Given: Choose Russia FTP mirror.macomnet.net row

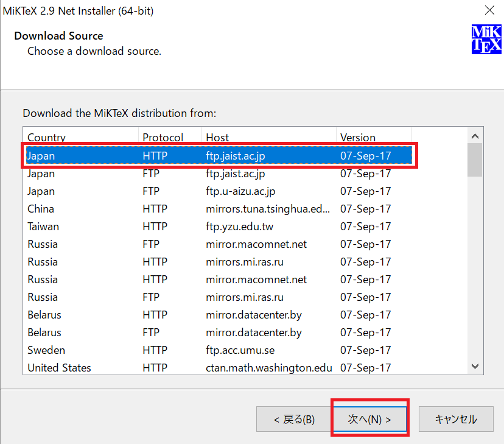Looking at the screenshot, I should tap(219, 244).
